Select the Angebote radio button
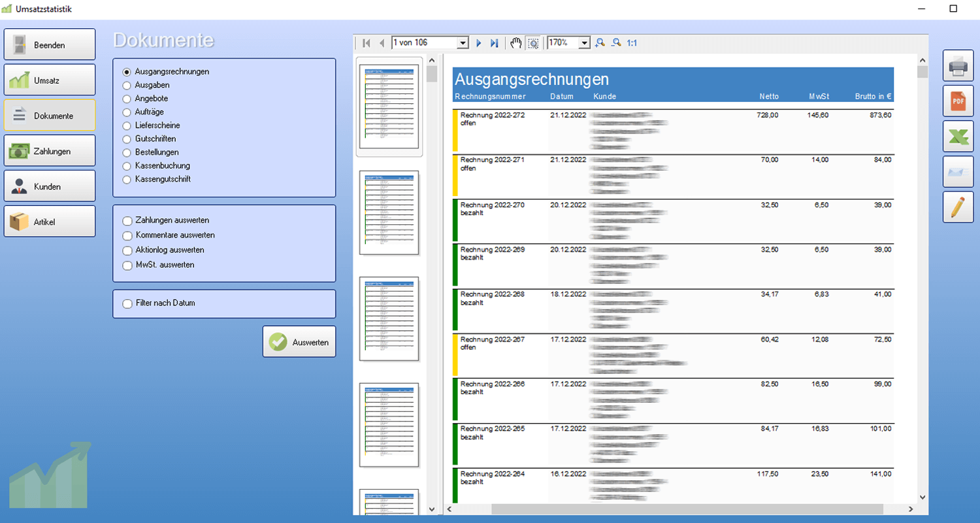The height and width of the screenshot is (523, 980). point(127,99)
